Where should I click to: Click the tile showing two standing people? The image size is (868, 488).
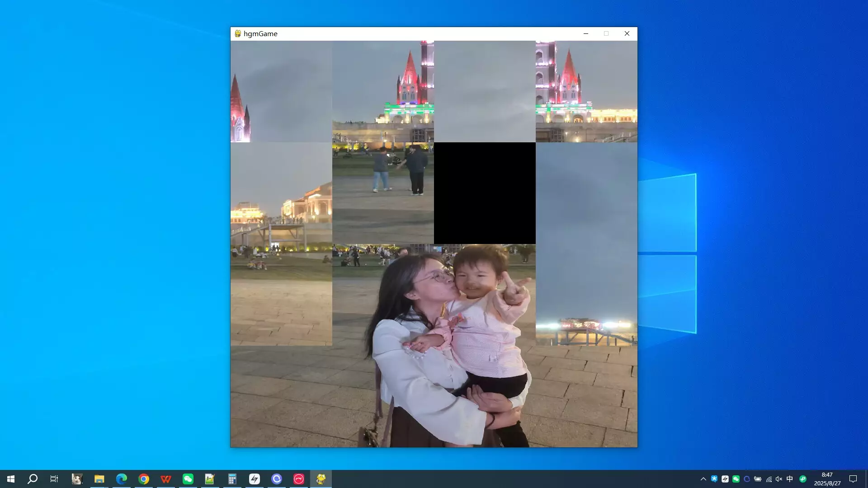coord(383,193)
